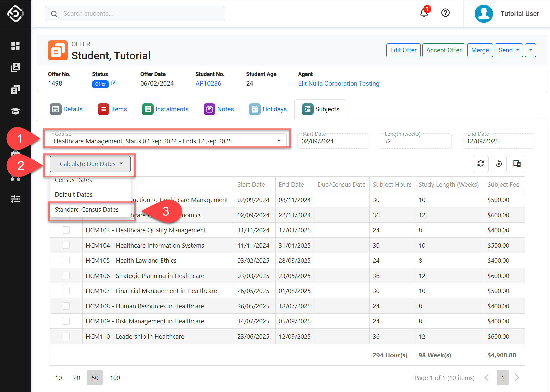Sort by Study Length (Weeks) header
The height and width of the screenshot is (392, 550).
(449, 184)
